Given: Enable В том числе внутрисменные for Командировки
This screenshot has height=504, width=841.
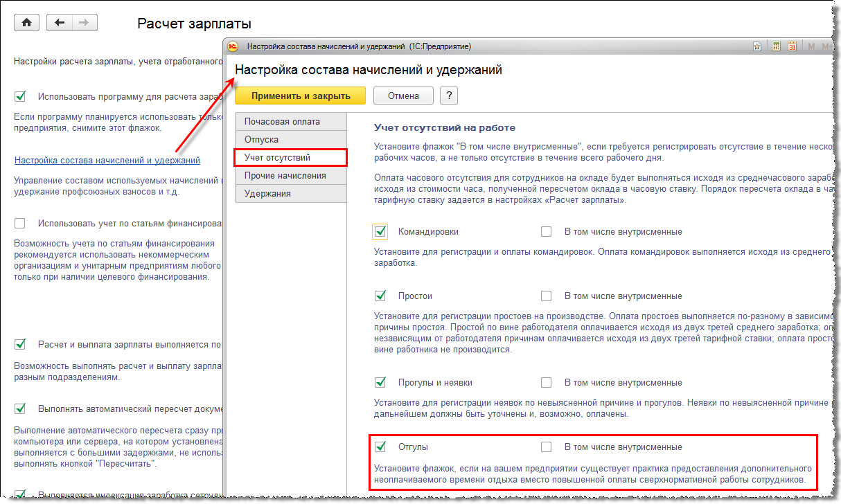Looking at the screenshot, I should tap(546, 231).
